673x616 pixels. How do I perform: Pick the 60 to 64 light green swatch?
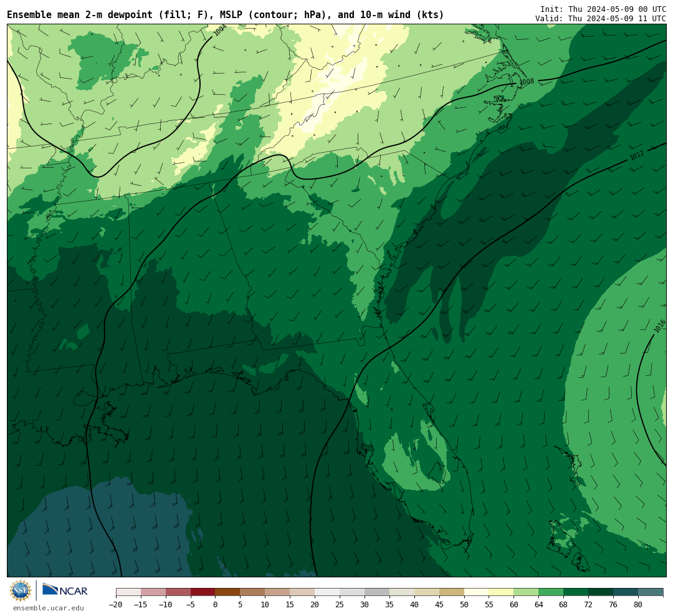[527, 592]
